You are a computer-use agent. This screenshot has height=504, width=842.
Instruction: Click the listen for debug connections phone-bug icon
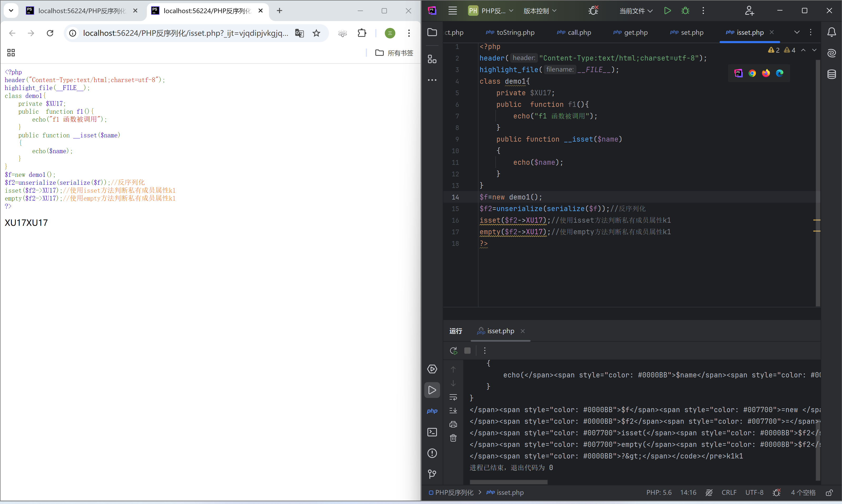pyautogui.click(x=593, y=11)
